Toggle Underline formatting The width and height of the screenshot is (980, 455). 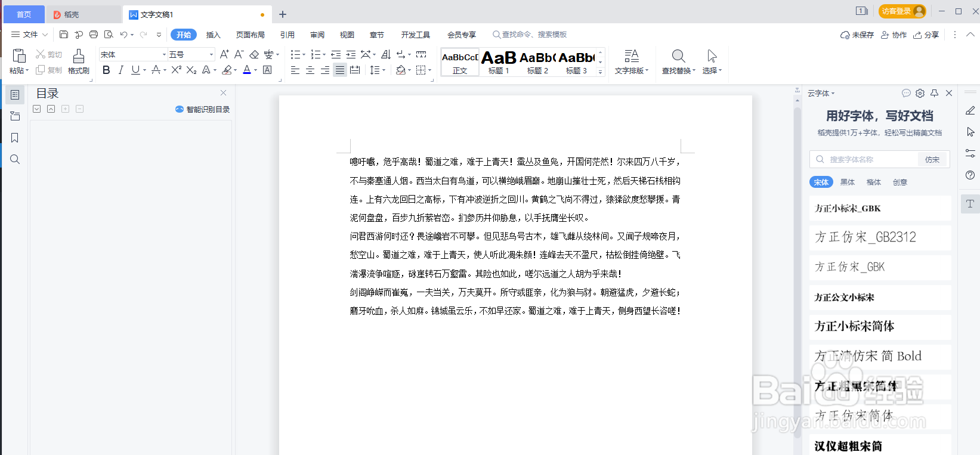pyautogui.click(x=135, y=70)
